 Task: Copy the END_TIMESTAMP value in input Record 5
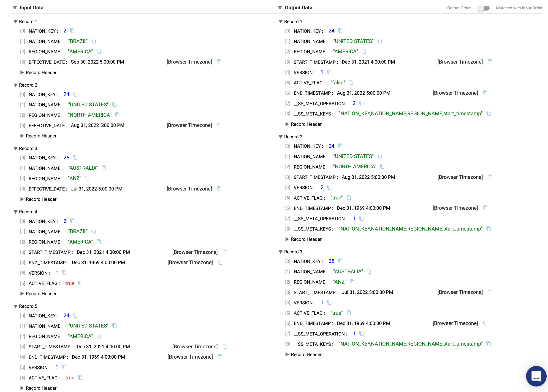pos(220,357)
